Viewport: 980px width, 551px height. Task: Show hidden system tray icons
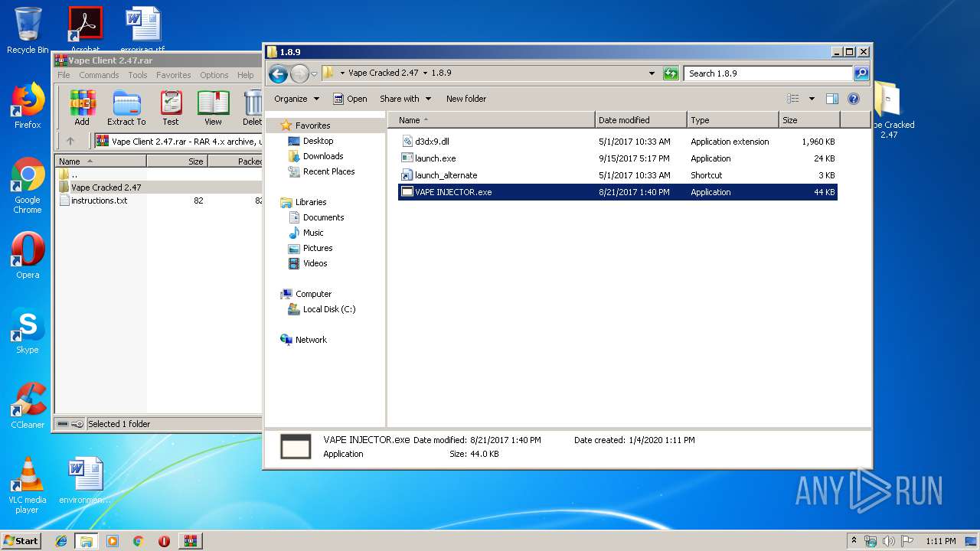click(854, 541)
